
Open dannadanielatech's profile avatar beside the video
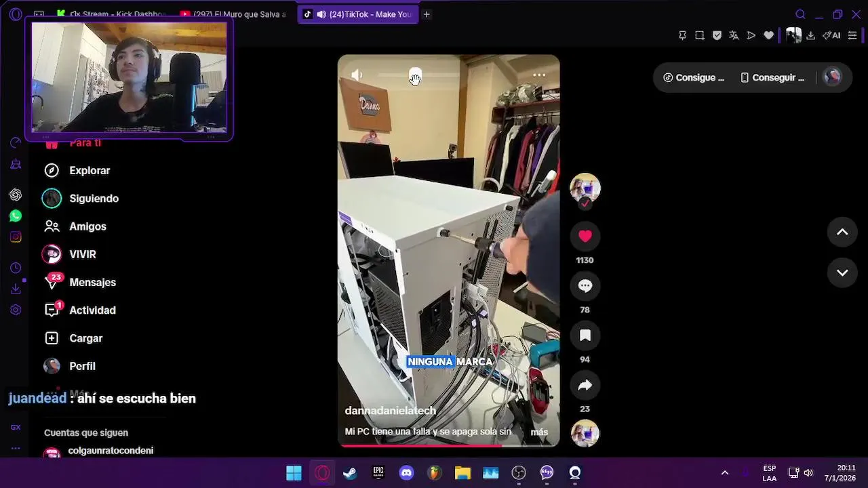point(585,188)
